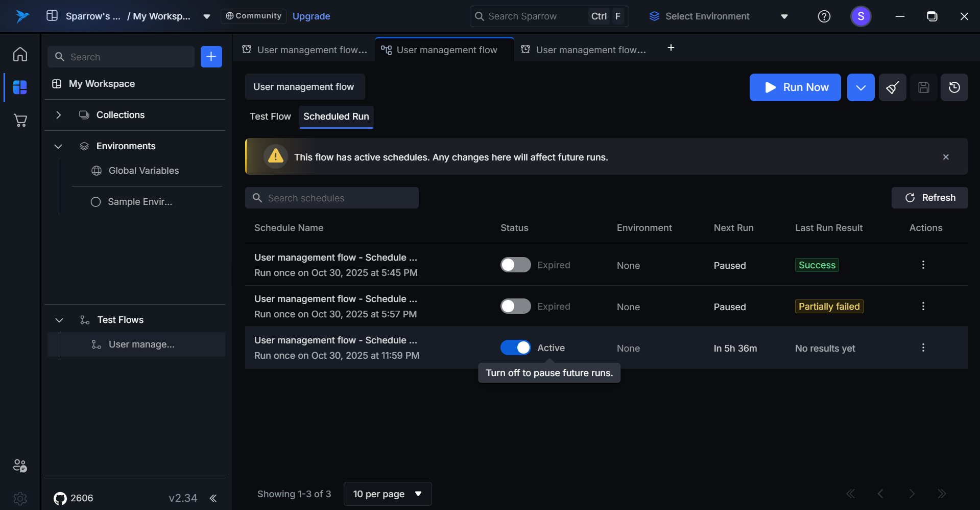
Task: Click the Help question mark icon
Action: tap(824, 16)
